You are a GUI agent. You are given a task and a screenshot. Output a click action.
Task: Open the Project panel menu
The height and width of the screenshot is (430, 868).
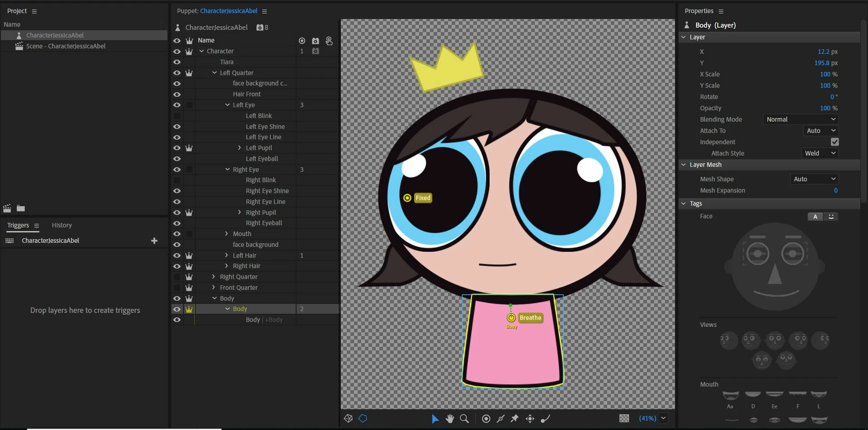(x=34, y=11)
